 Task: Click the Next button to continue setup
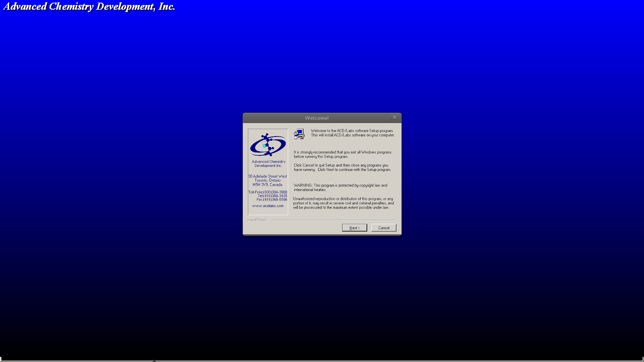pyautogui.click(x=354, y=228)
